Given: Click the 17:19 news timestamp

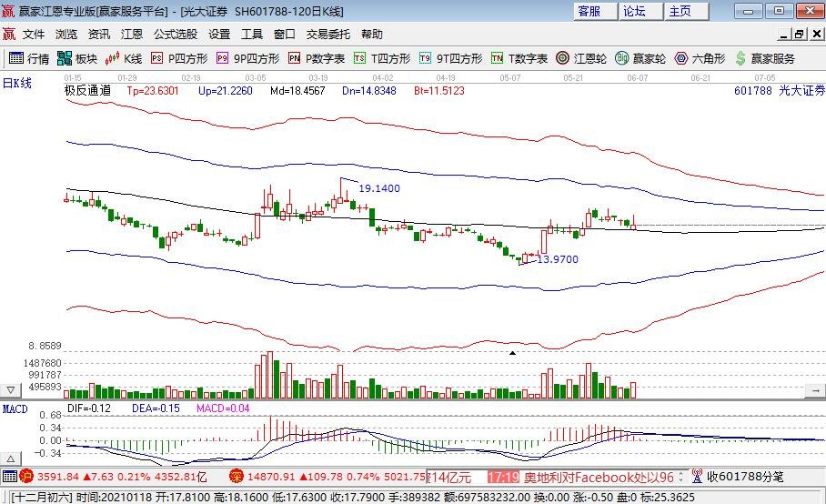Looking at the screenshot, I should [x=503, y=477].
